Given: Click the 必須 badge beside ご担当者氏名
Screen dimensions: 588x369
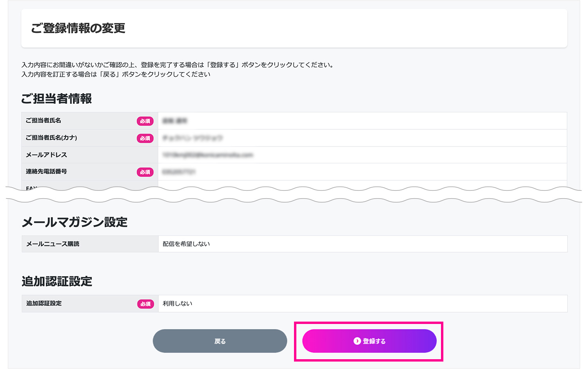Looking at the screenshot, I should pos(145,121).
